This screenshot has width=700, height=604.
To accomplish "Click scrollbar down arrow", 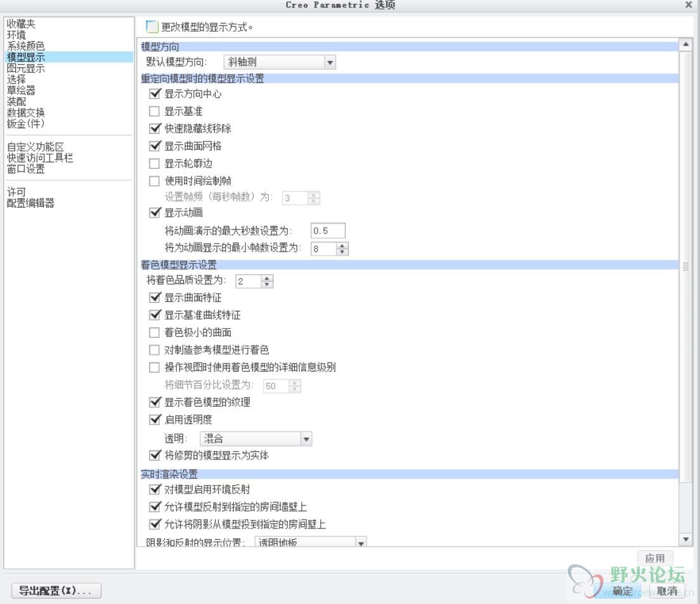I will tap(685, 540).
